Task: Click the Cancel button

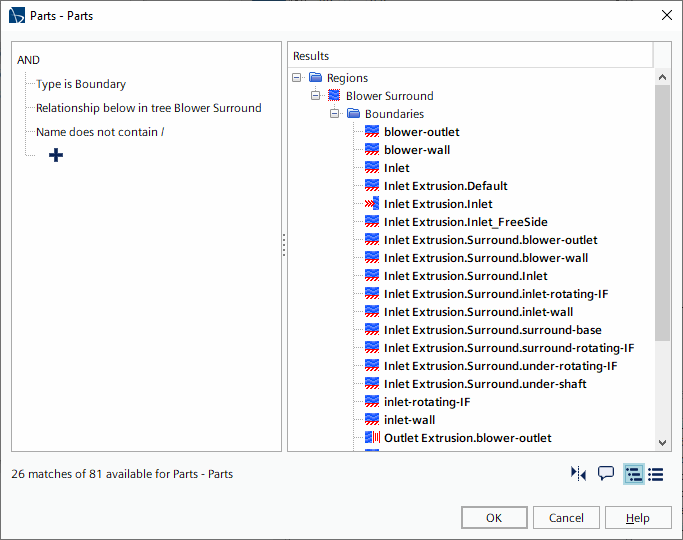Action: pos(566,518)
